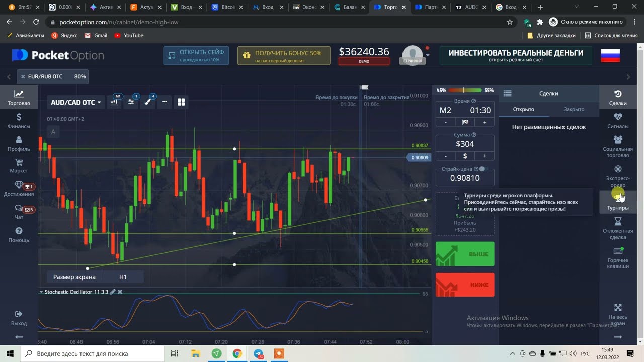
Task: Open the indicators settings icon
Action: click(x=131, y=102)
